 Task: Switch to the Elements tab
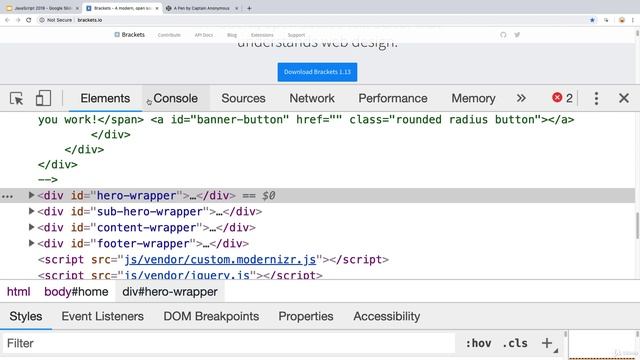105,98
